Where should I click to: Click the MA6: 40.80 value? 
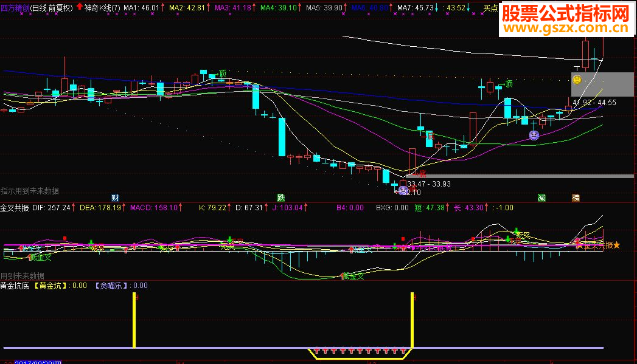pos(370,8)
